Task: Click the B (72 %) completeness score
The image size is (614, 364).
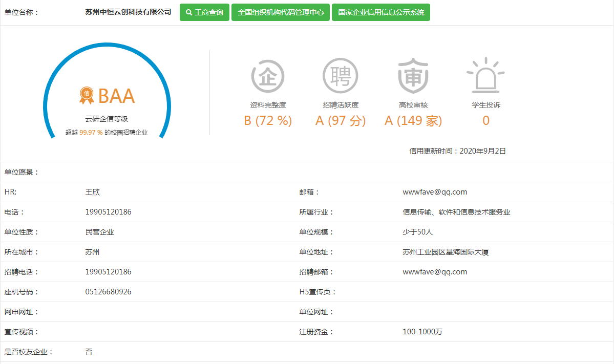Action: click(267, 121)
